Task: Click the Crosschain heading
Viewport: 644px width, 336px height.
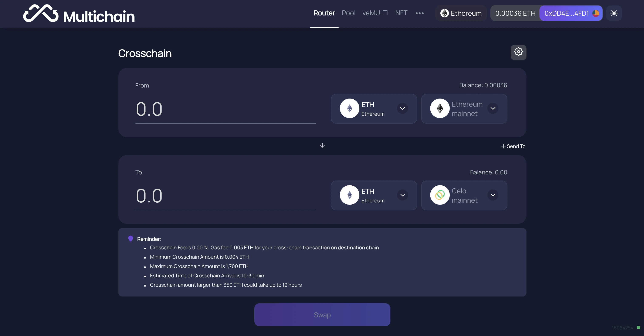Action: coord(145,53)
